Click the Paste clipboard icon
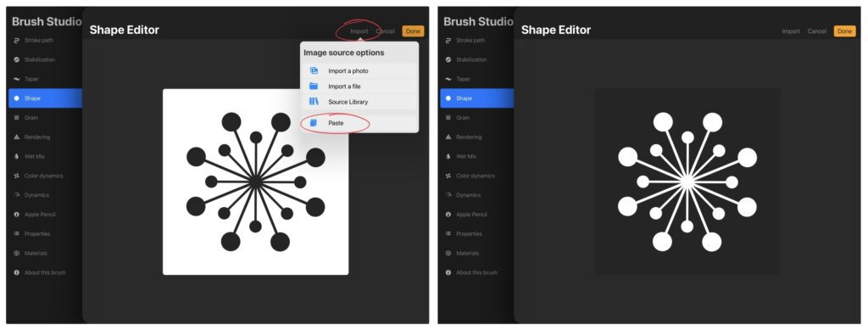The width and height of the screenshot is (868, 330). 314,123
